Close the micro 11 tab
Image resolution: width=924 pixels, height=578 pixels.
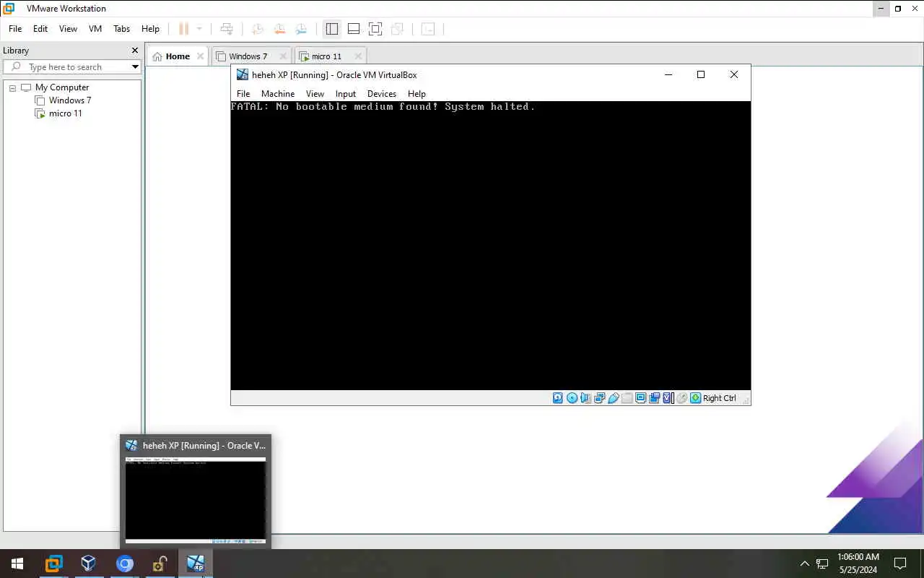point(357,56)
